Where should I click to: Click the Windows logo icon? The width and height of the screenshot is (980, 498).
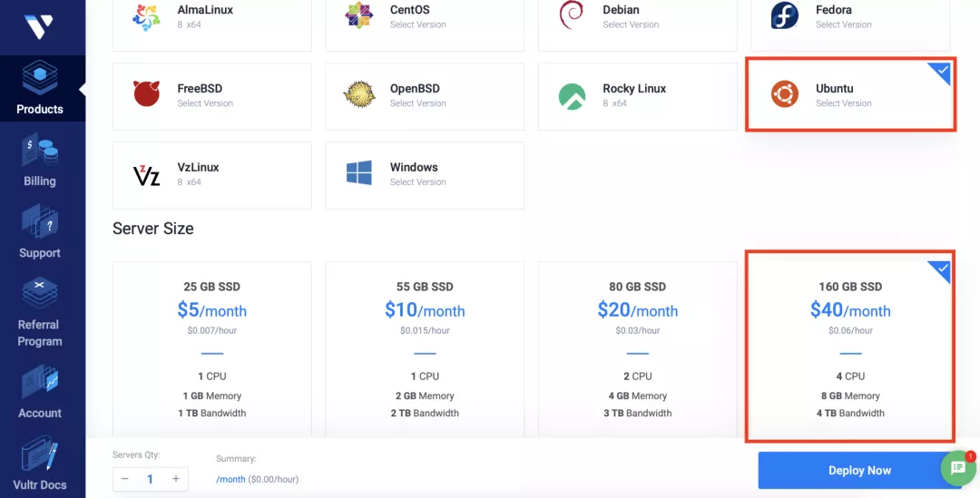359,172
